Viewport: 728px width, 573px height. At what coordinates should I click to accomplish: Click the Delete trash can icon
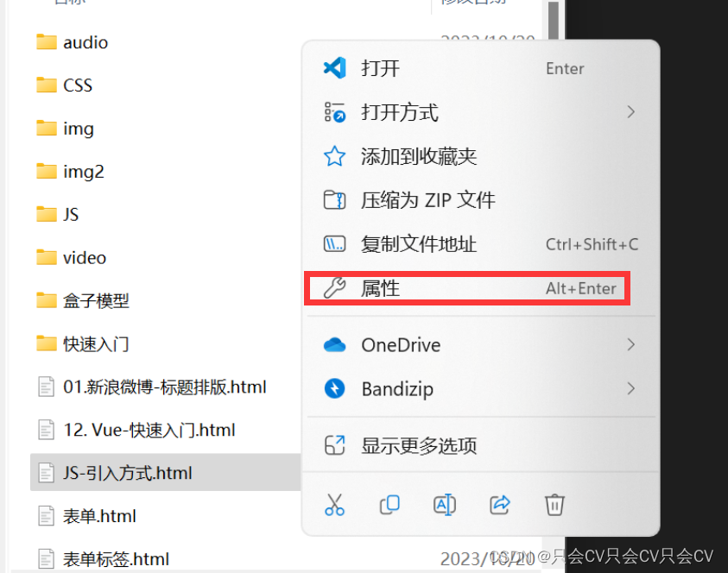554,505
